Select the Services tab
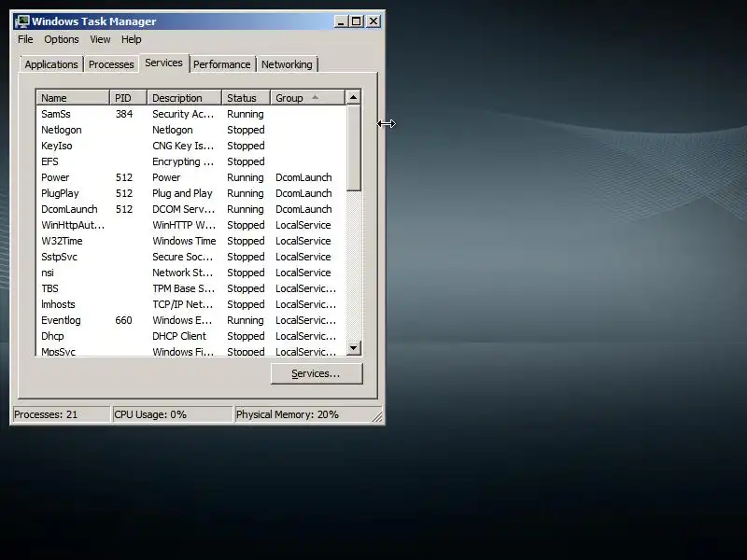Image resolution: width=747 pixels, height=560 pixels. (x=163, y=63)
